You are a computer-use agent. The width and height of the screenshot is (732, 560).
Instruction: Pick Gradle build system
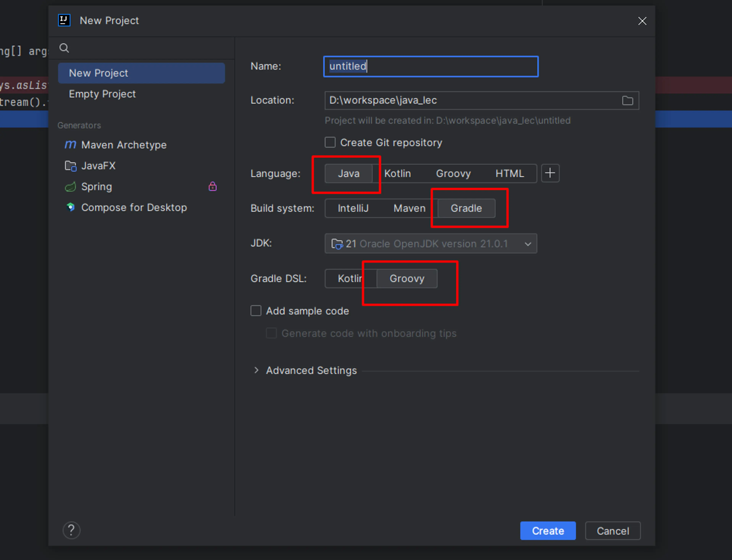[466, 208]
